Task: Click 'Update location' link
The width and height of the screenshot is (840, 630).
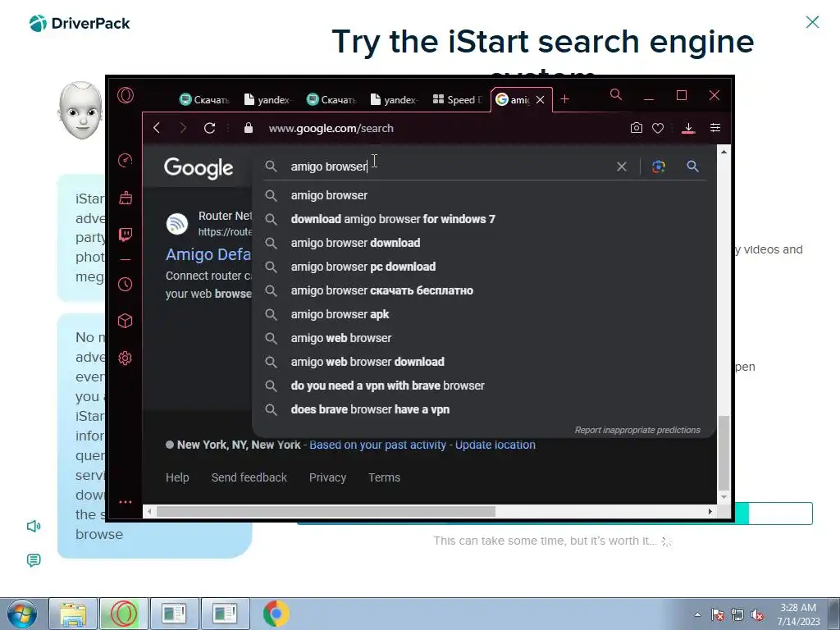Action: tap(495, 445)
